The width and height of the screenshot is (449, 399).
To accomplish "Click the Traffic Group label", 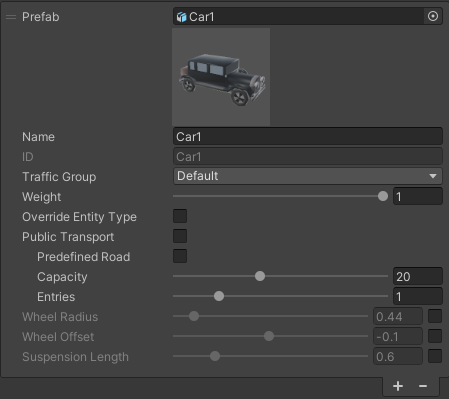I will click(x=59, y=177).
